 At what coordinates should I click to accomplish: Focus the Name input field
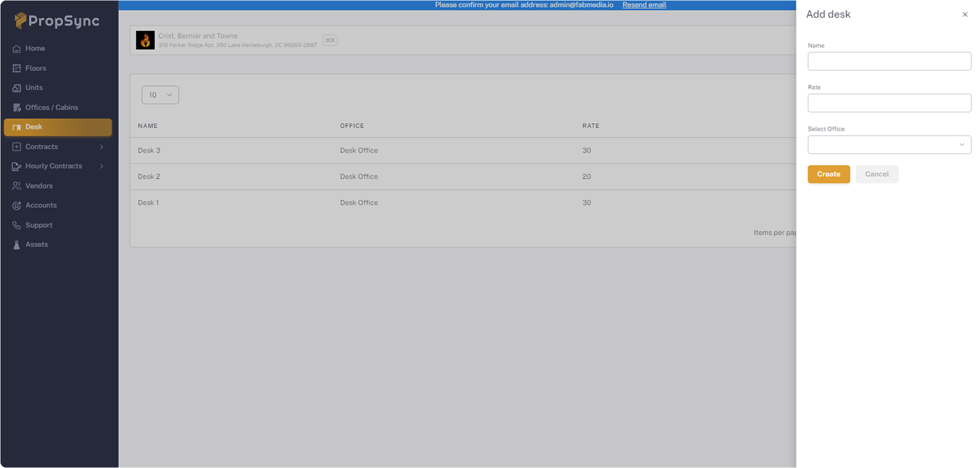(889, 61)
